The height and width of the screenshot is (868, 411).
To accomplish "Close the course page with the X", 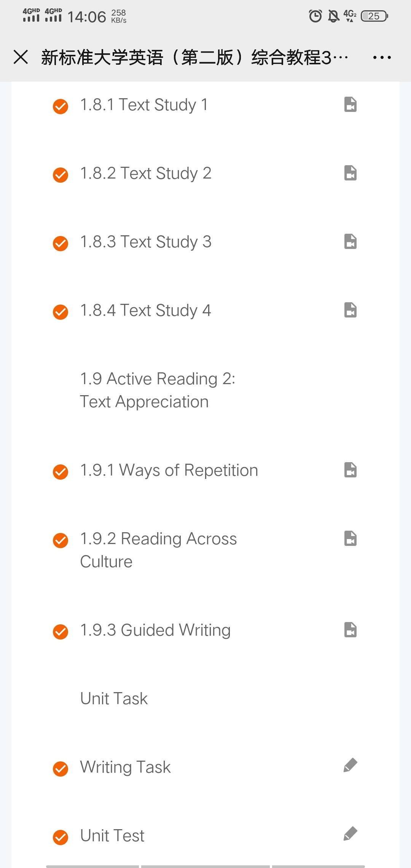I will click(x=21, y=57).
